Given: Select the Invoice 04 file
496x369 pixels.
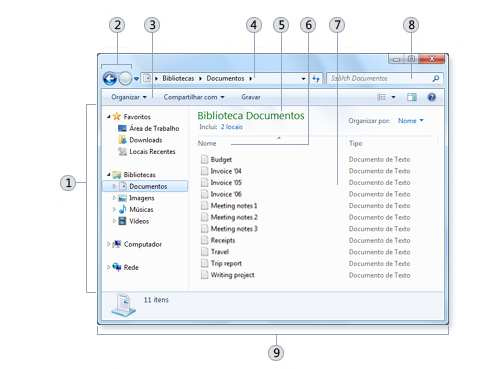Looking at the screenshot, I should [226, 171].
